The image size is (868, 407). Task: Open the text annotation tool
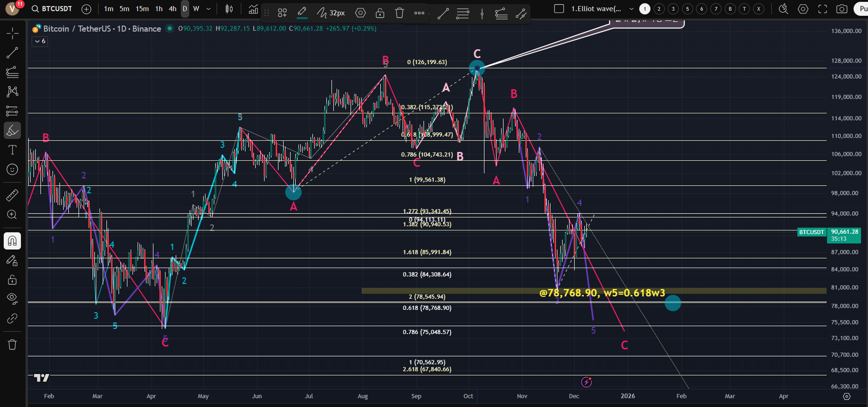(x=13, y=150)
